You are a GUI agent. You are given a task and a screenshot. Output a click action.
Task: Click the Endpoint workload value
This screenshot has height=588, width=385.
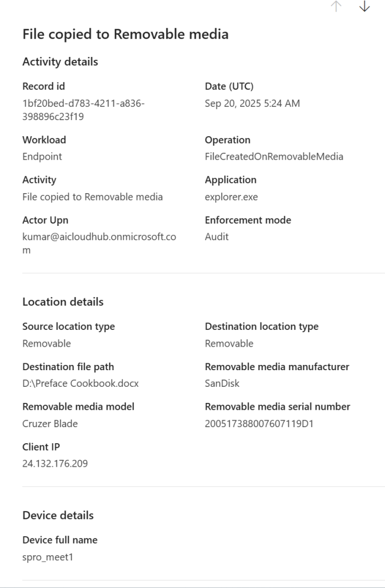tap(42, 156)
